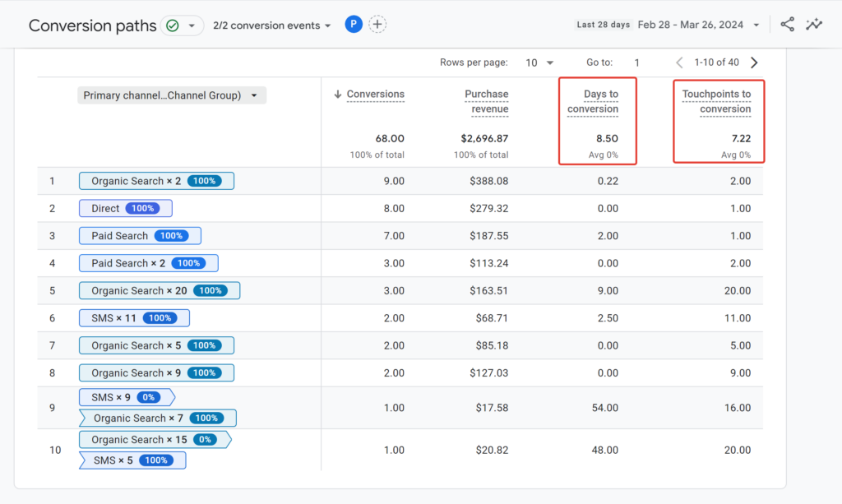Click the 8.50 average days value
Image resolution: width=842 pixels, height=504 pixels.
pyautogui.click(x=608, y=138)
